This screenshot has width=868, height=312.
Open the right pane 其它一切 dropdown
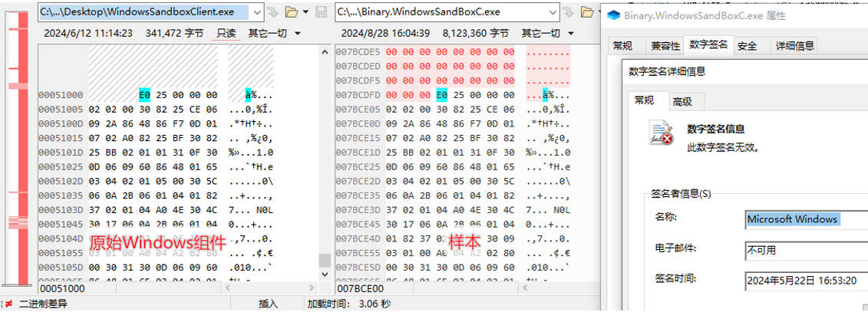tap(548, 33)
